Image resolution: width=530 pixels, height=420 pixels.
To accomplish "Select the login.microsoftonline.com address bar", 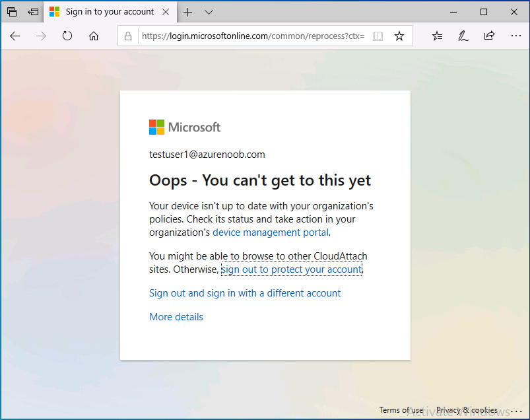I will (253, 36).
